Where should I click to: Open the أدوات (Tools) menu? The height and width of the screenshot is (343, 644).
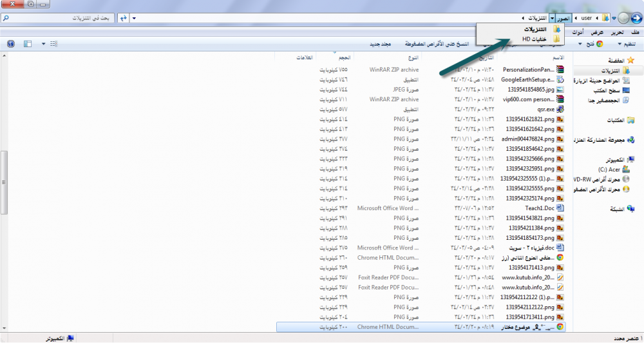point(578,32)
